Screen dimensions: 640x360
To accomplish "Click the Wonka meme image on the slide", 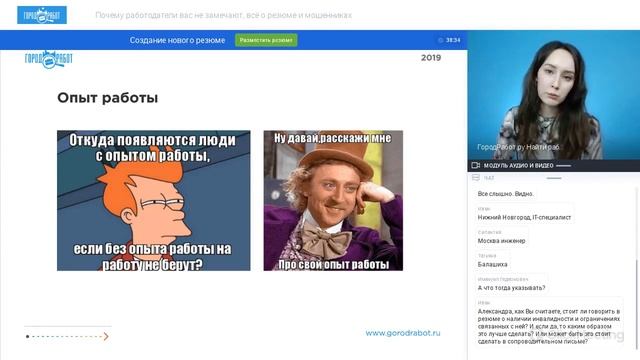I will 333,200.
